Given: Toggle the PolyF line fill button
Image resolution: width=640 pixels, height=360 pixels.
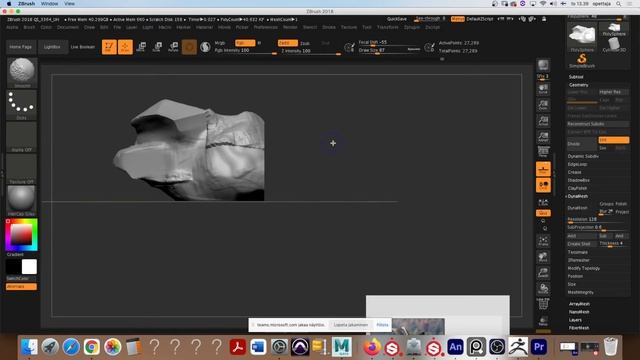Looking at the screenshot, I should 543,304.
